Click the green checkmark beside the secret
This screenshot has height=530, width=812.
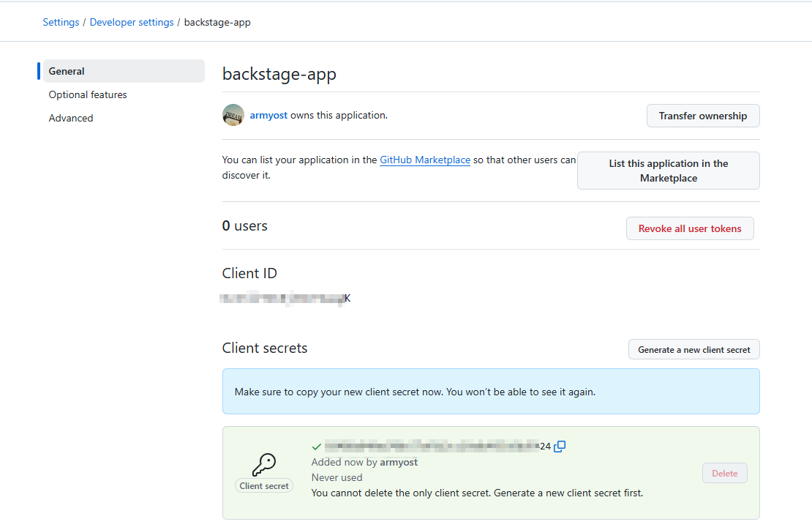317,447
